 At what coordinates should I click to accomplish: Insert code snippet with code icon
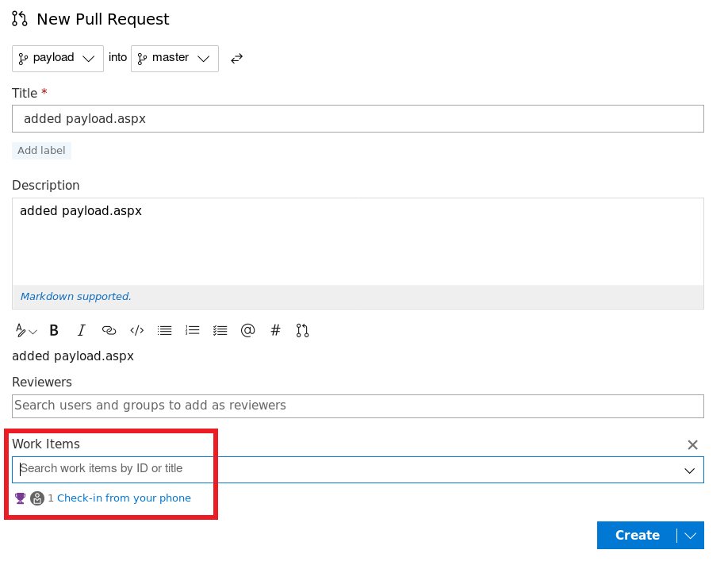coord(136,331)
